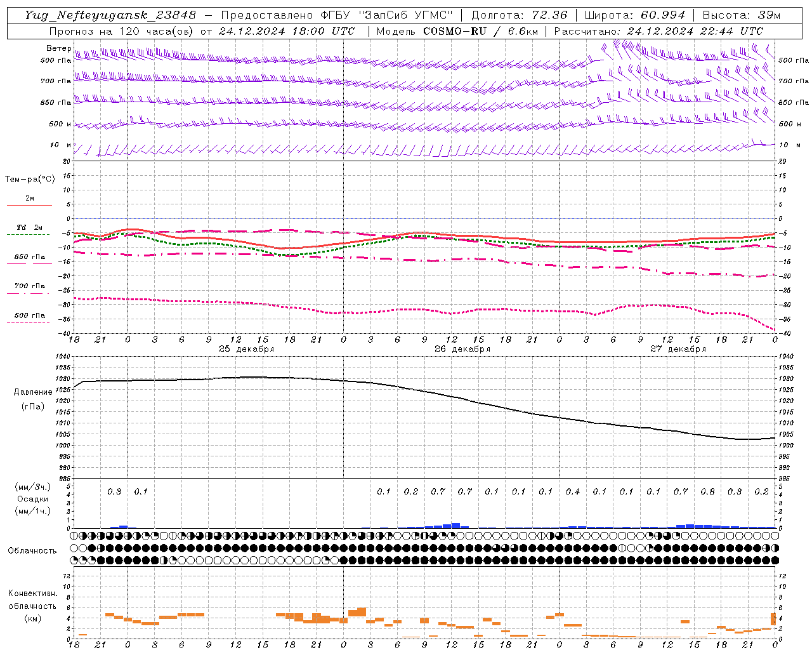Image resolution: width=812 pixels, height=650 pixels.
Task: Click the Td 2м legend label
Action: click(30, 227)
